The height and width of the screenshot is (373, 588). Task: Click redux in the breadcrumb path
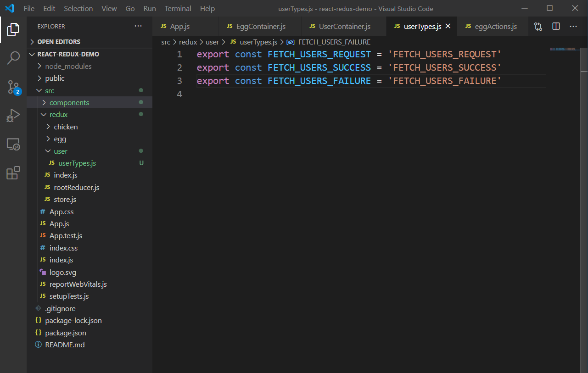pyautogui.click(x=188, y=42)
